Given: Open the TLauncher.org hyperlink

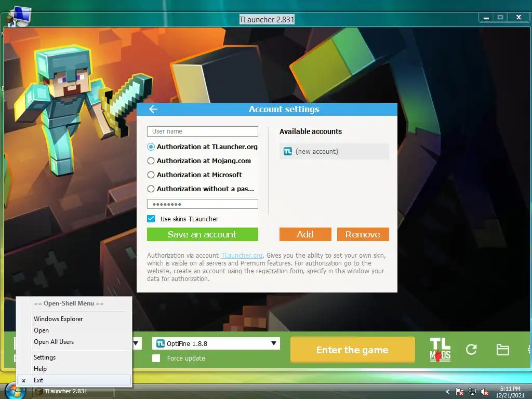Looking at the screenshot, I should [242, 256].
